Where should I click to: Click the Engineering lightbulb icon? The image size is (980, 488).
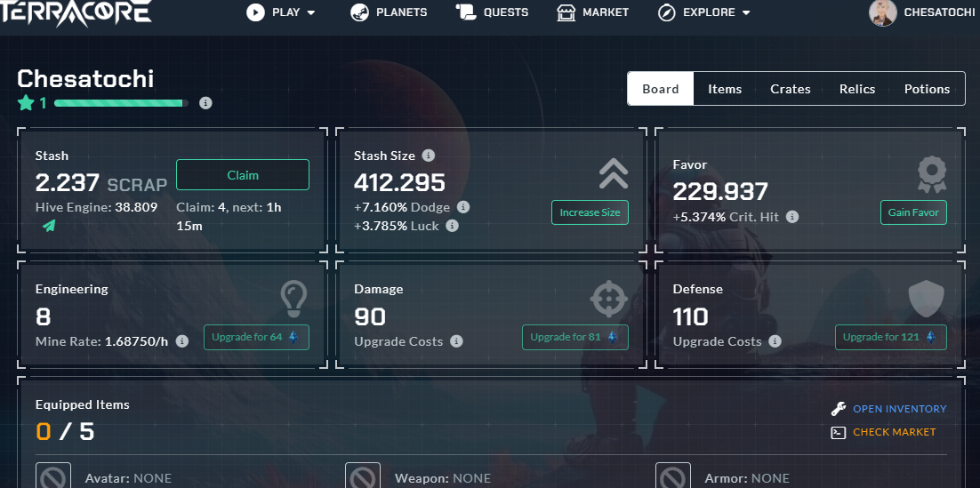coord(293,299)
